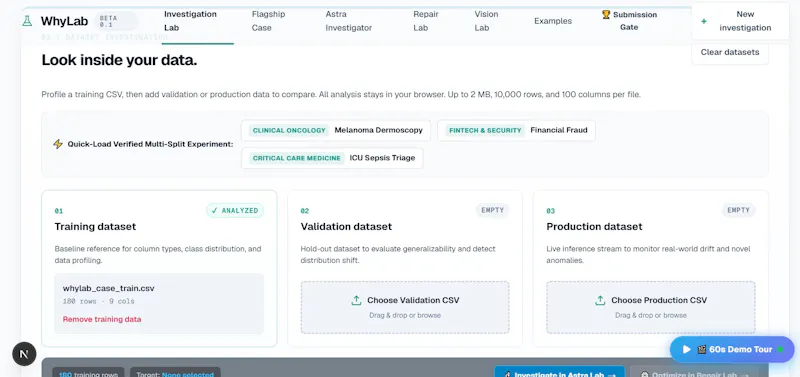
Task: Click the Clear datasets button
Action: click(730, 52)
